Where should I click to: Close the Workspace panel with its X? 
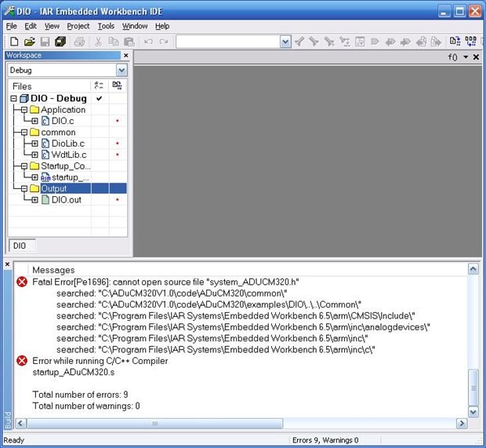tap(125, 56)
